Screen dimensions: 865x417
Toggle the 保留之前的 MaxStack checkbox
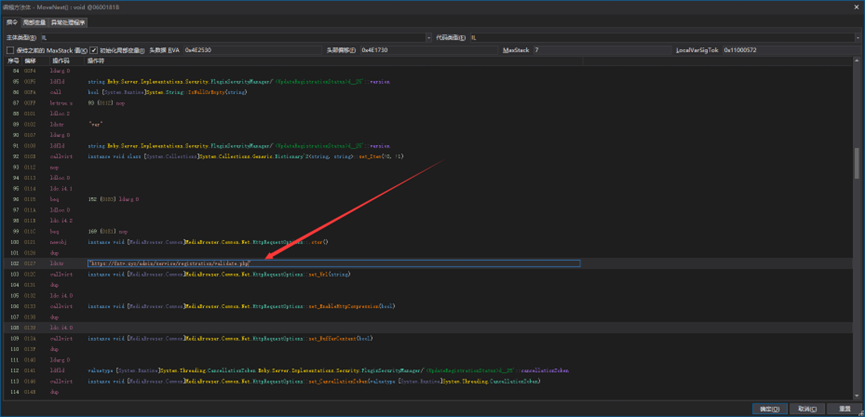(11, 50)
